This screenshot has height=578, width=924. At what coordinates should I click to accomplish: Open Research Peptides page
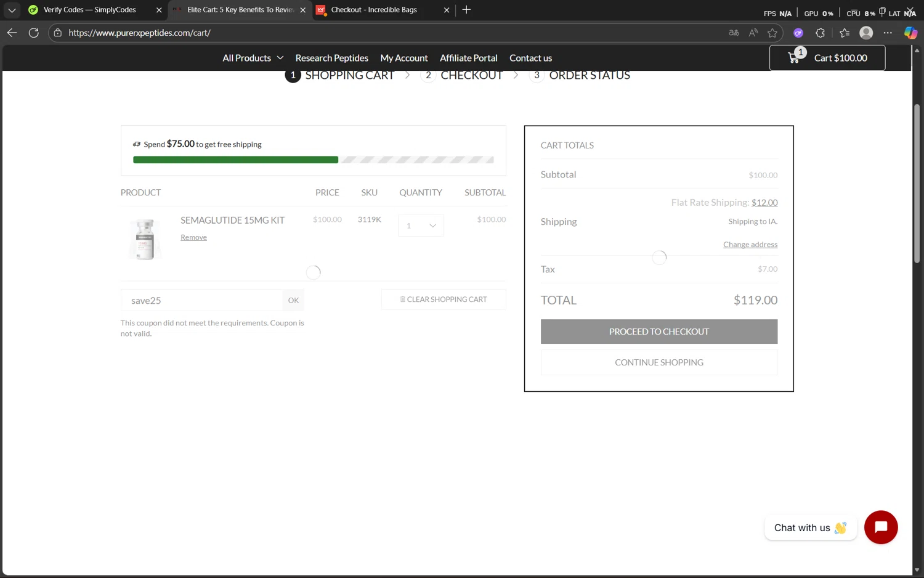(x=331, y=58)
